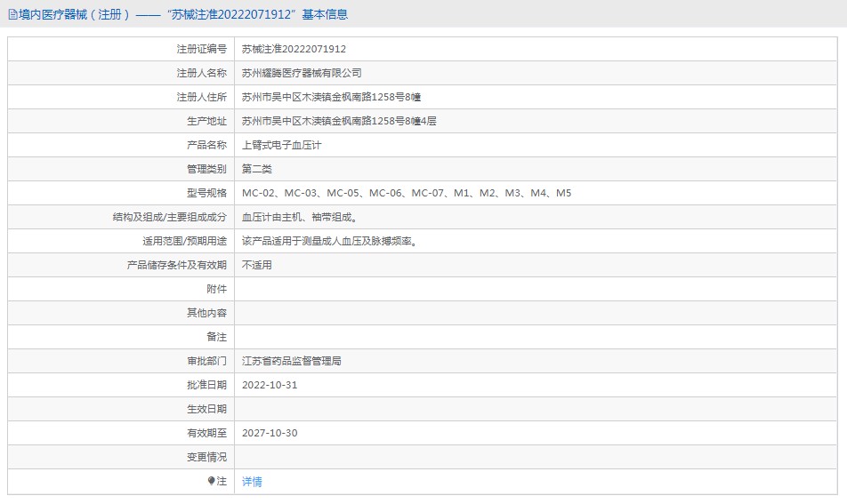The width and height of the screenshot is (847, 504).
Task: Click the 生效日期 label
Action: point(206,409)
